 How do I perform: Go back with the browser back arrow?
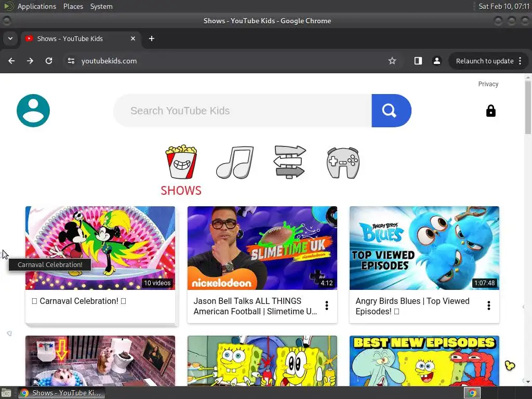click(11, 61)
